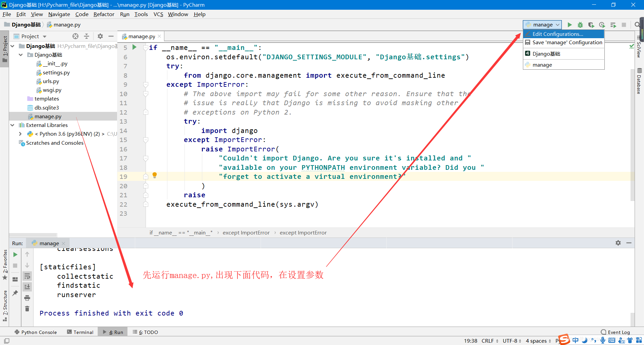This screenshot has width=644, height=345.
Task: Select Edit Configurations... menu entry
Action: pyautogui.click(x=564, y=34)
